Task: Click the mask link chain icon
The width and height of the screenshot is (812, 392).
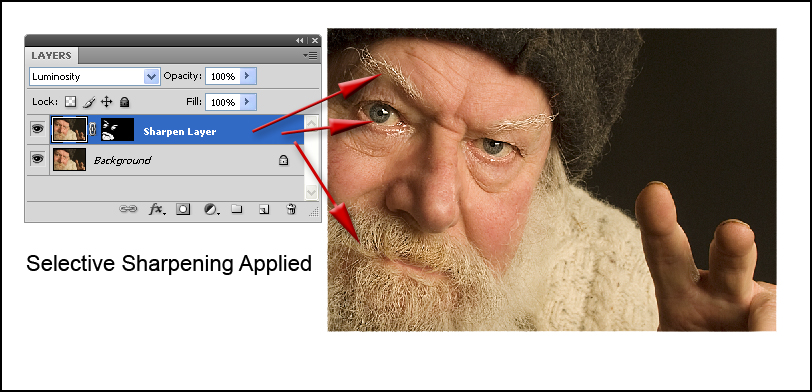Action: [x=93, y=129]
